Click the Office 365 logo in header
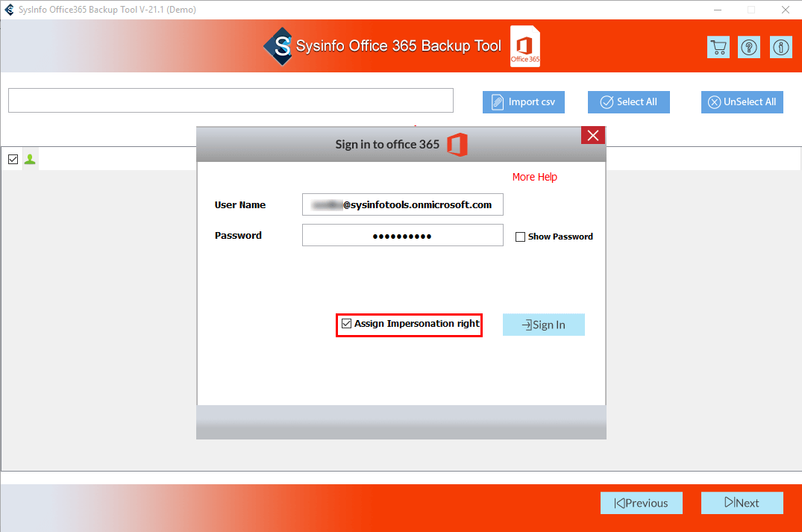 point(525,46)
